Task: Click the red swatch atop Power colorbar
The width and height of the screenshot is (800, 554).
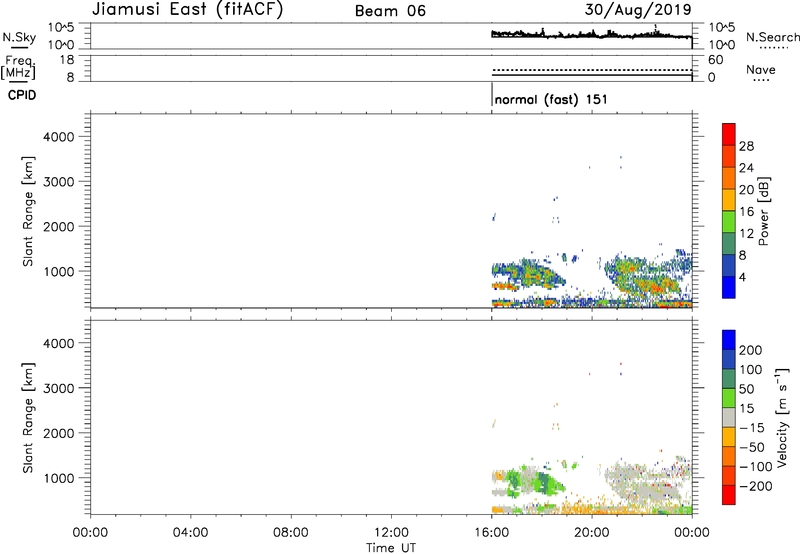Action: (x=729, y=135)
